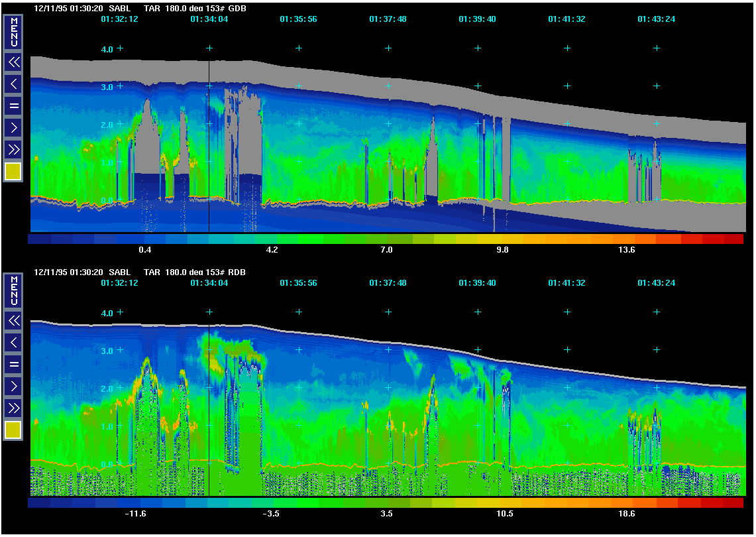The width and height of the screenshot is (756, 537).
Task: Select the upper plot header text ending GDB
Action: (x=150, y=8)
